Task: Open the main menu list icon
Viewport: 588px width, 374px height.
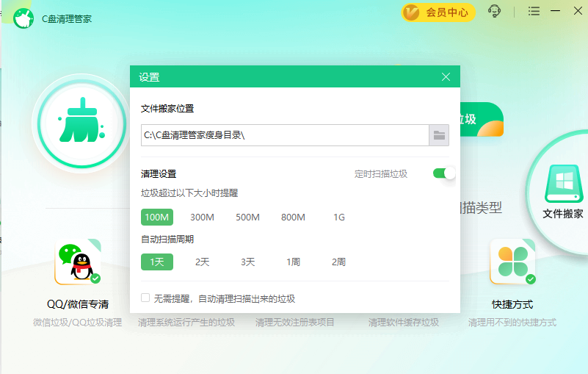Action: (534, 12)
